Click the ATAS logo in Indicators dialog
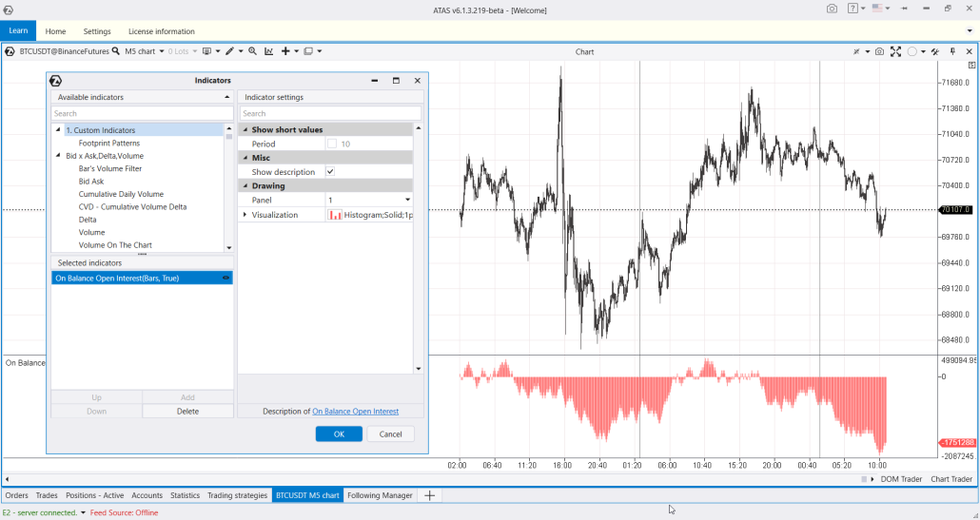Image resolution: width=980 pixels, height=520 pixels. click(55, 81)
